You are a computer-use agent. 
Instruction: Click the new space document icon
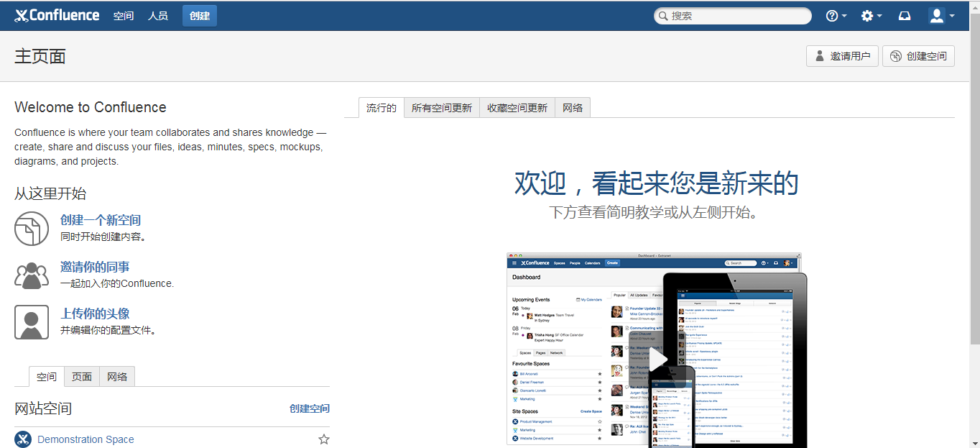(32, 229)
